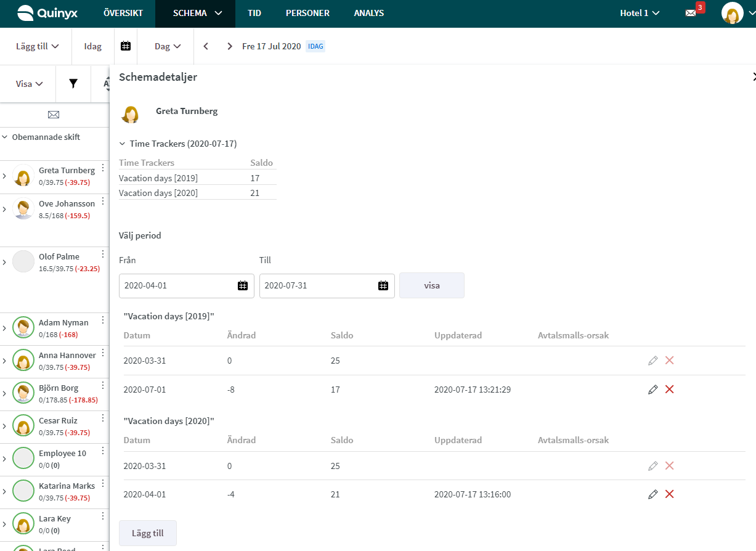This screenshot has width=756, height=551.
Task: Open the calendar date picker in toolbar
Action: point(126,46)
